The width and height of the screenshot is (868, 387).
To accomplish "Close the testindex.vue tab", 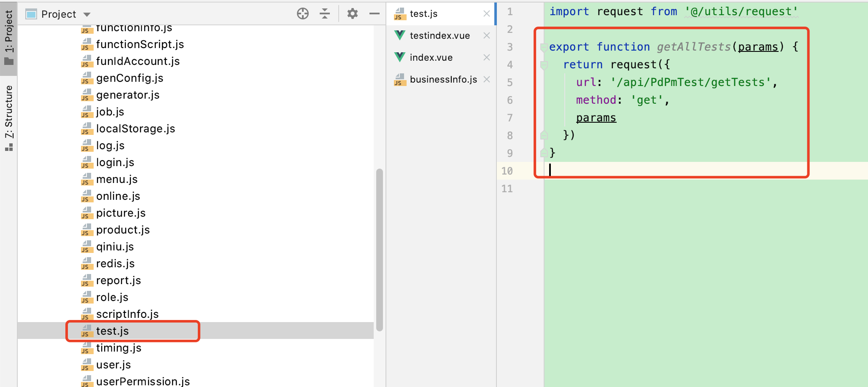I will [487, 35].
